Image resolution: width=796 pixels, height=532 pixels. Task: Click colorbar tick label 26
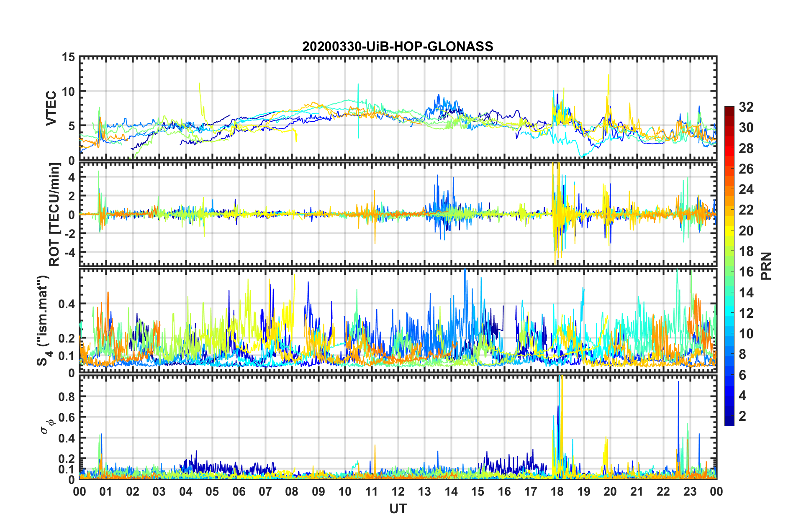(746, 169)
